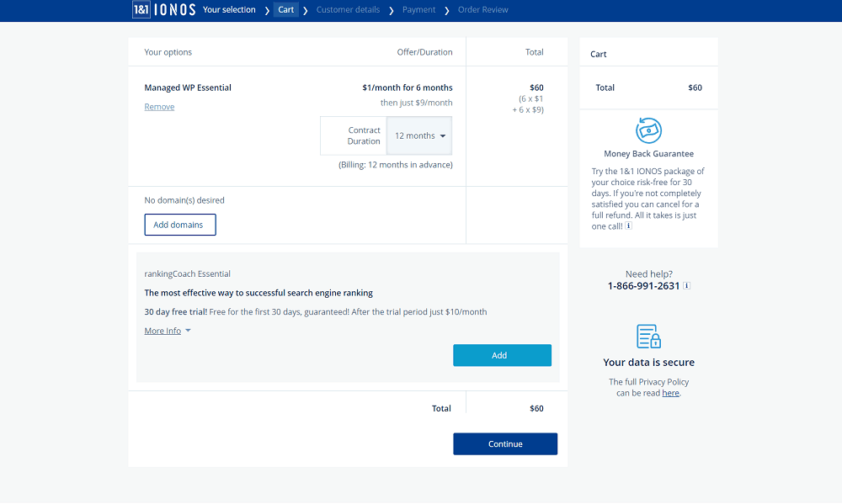This screenshot has height=504, width=842.
Task: Go to the Your selection step
Action: tap(229, 9)
